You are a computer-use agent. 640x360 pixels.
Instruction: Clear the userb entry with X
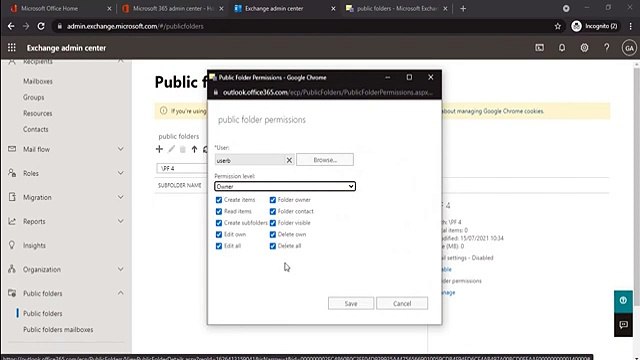pyautogui.click(x=289, y=160)
